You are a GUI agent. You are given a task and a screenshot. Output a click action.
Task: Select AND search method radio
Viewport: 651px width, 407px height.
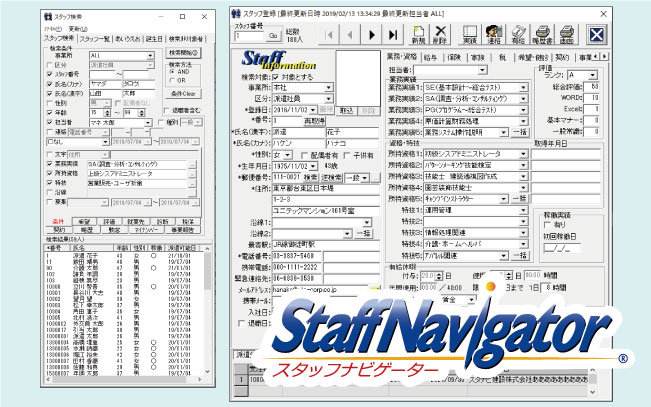click(x=173, y=71)
